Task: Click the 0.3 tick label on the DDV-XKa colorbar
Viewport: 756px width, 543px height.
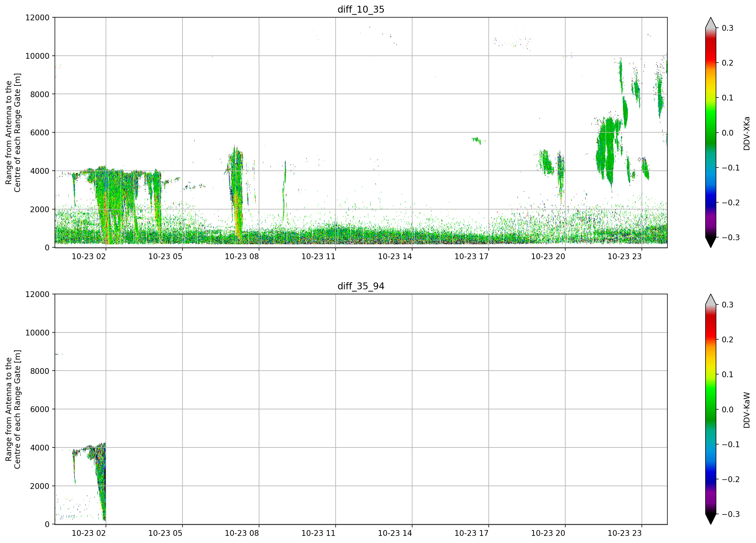Action: 728,28
